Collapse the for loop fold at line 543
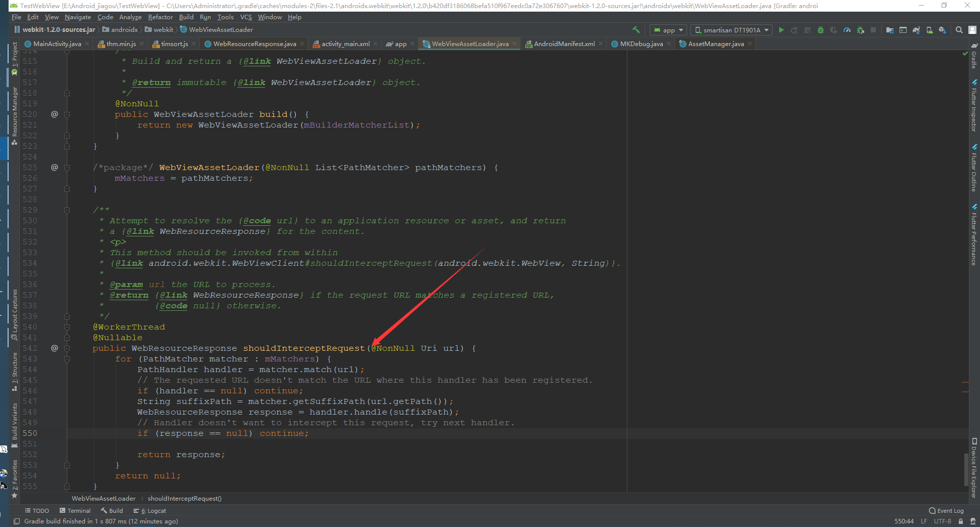This screenshot has width=980, height=527. (67, 359)
